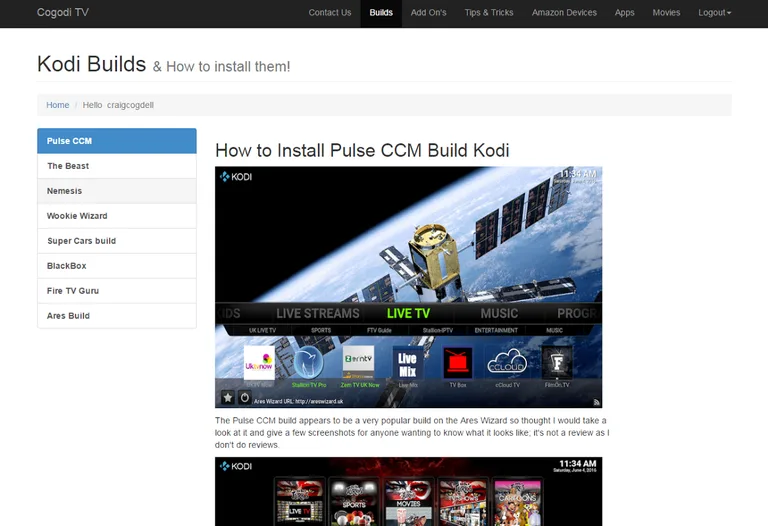Click the power icon in screenshot

point(244,398)
